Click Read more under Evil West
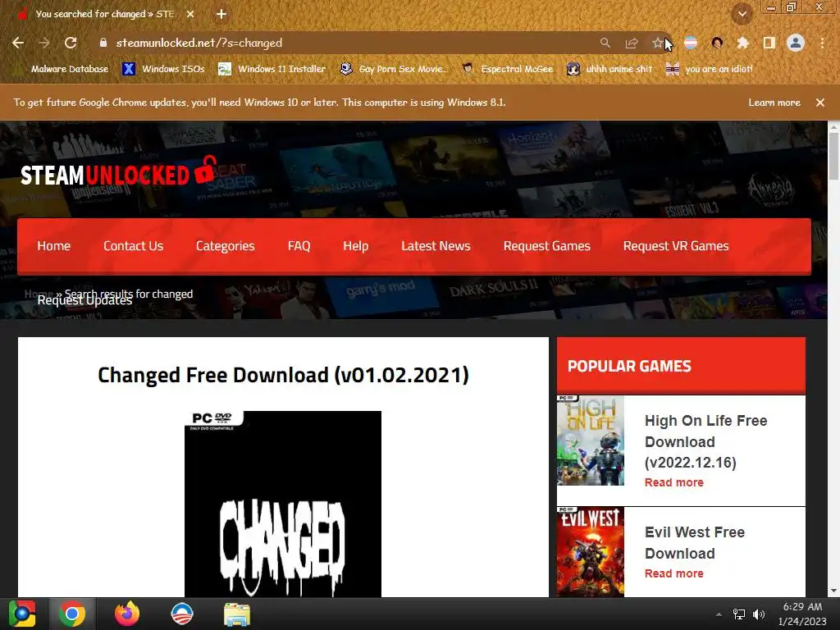 (x=674, y=573)
